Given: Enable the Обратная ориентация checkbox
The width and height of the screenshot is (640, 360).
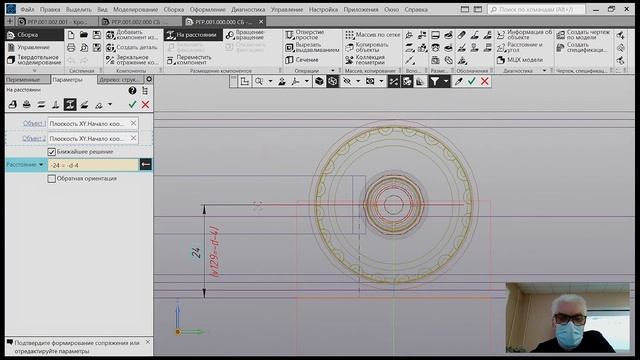Looking at the screenshot, I should (51, 179).
